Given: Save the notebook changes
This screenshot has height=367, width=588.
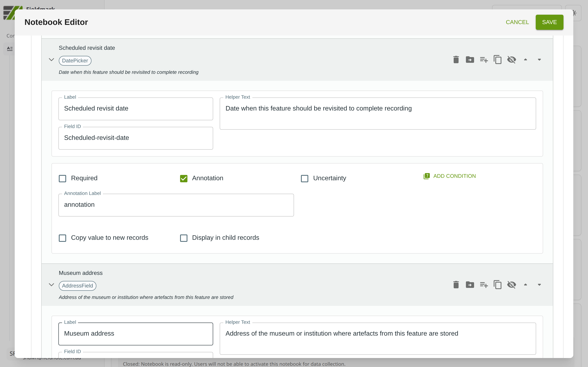Looking at the screenshot, I should tap(549, 22).
